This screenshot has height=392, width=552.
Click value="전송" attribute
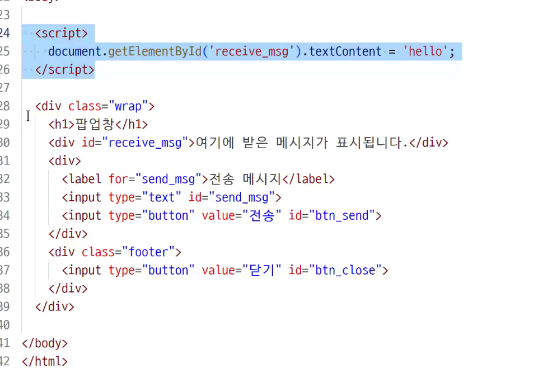tap(241, 216)
